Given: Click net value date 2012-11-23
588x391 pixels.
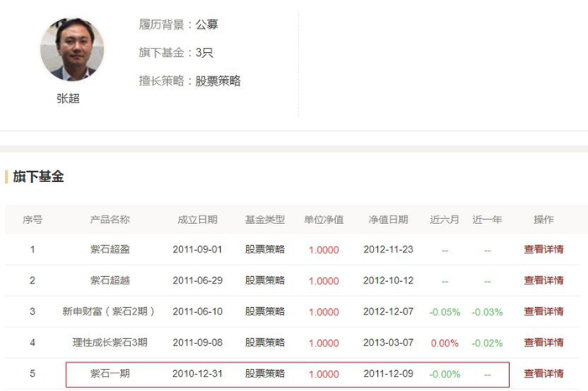Looking at the screenshot, I should pos(388,249).
